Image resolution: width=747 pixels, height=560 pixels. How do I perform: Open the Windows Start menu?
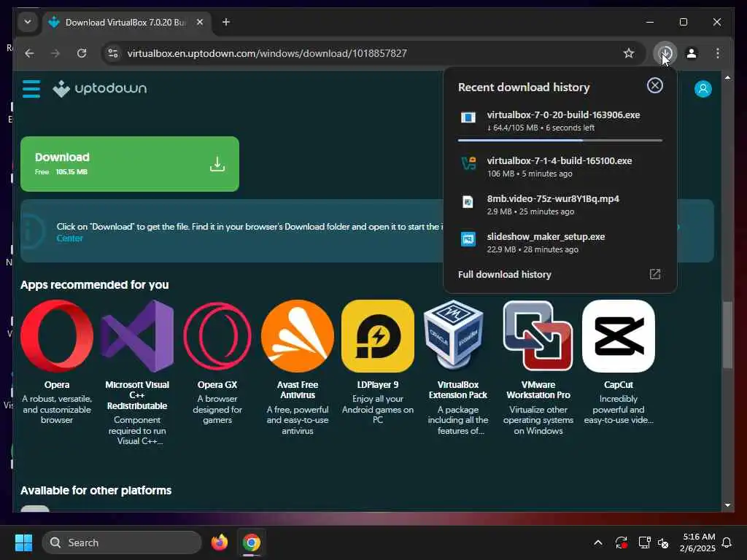tap(23, 542)
